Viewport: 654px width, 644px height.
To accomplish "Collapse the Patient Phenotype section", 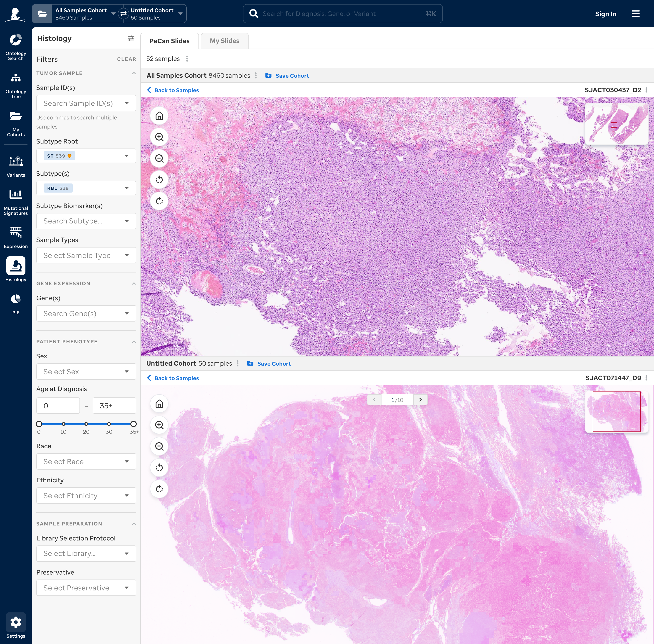I will click(134, 341).
